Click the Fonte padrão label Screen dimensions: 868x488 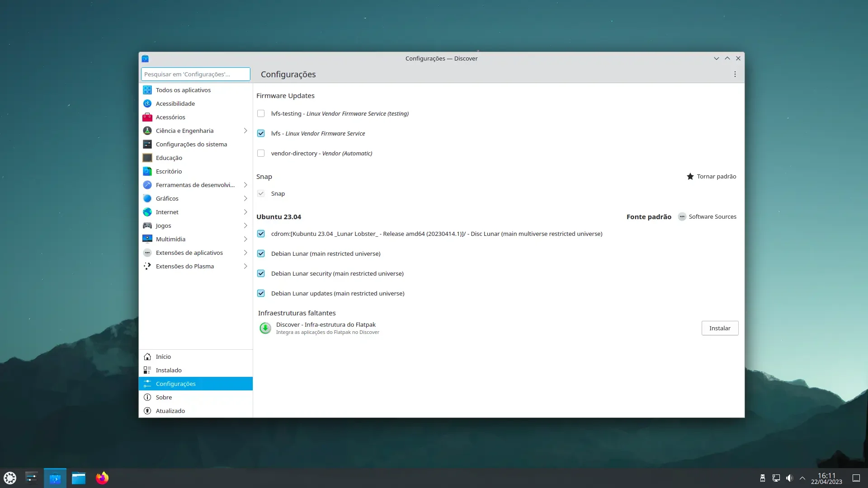click(649, 216)
